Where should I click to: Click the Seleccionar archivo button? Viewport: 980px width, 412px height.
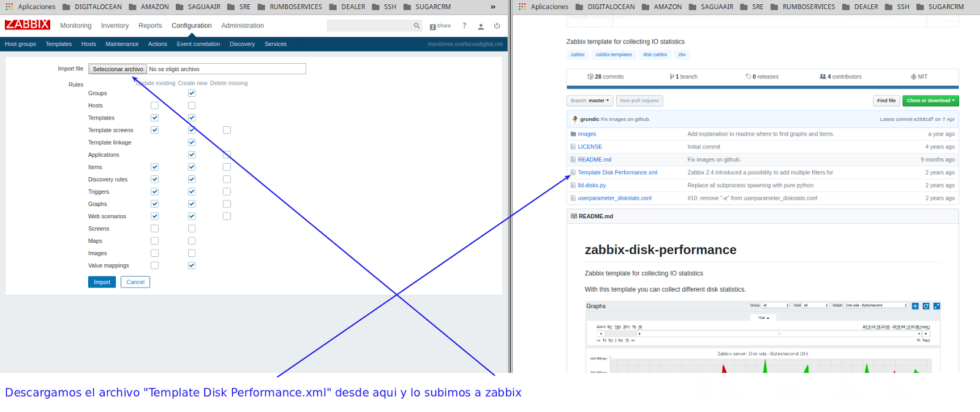point(118,69)
